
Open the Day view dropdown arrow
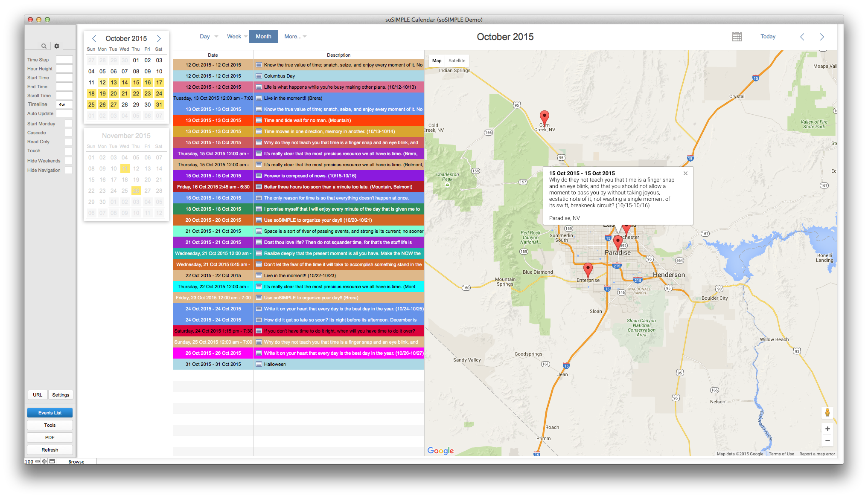pos(216,37)
